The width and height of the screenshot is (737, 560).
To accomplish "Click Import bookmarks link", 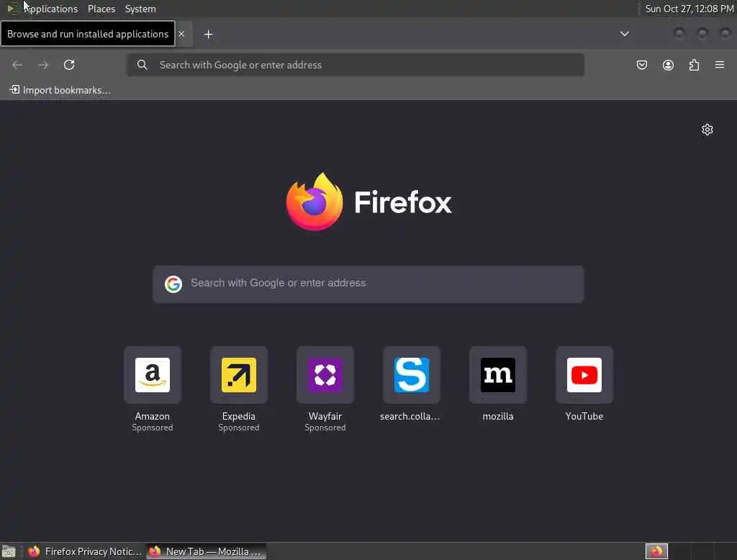I will pyautogui.click(x=60, y=90).
